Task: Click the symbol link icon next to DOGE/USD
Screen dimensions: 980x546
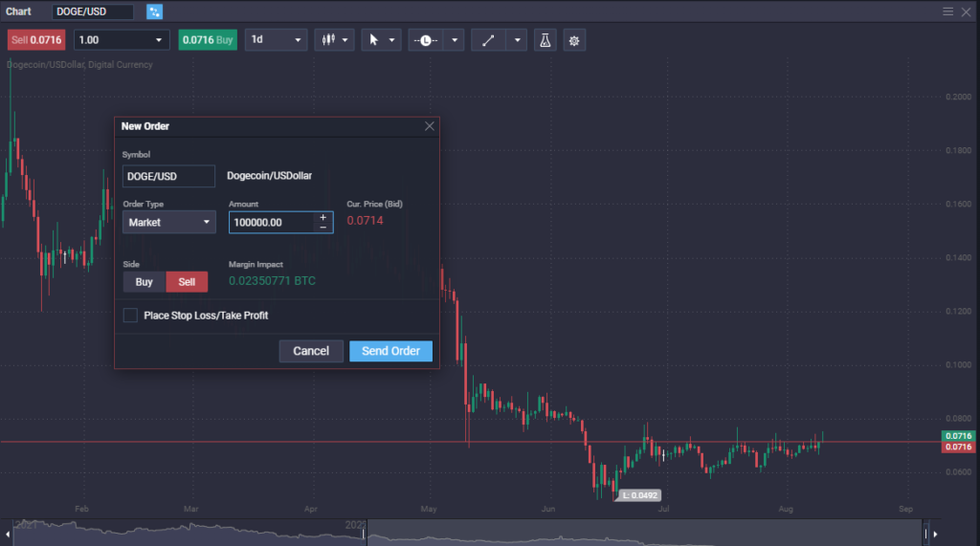Action: point(154,11)
